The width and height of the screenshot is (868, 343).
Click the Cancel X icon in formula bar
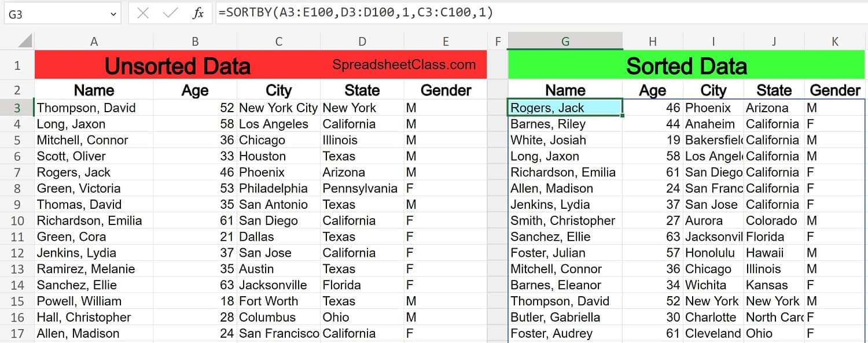(143, 13)
